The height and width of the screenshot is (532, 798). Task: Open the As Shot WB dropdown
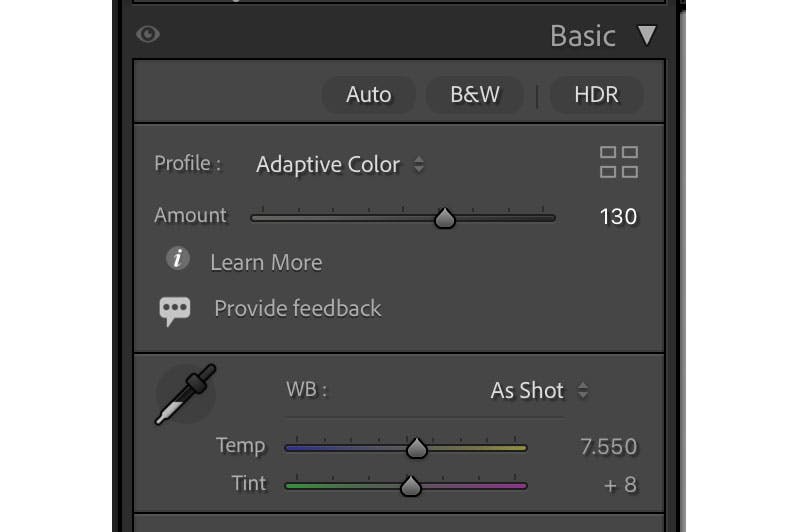coord(539,391)
